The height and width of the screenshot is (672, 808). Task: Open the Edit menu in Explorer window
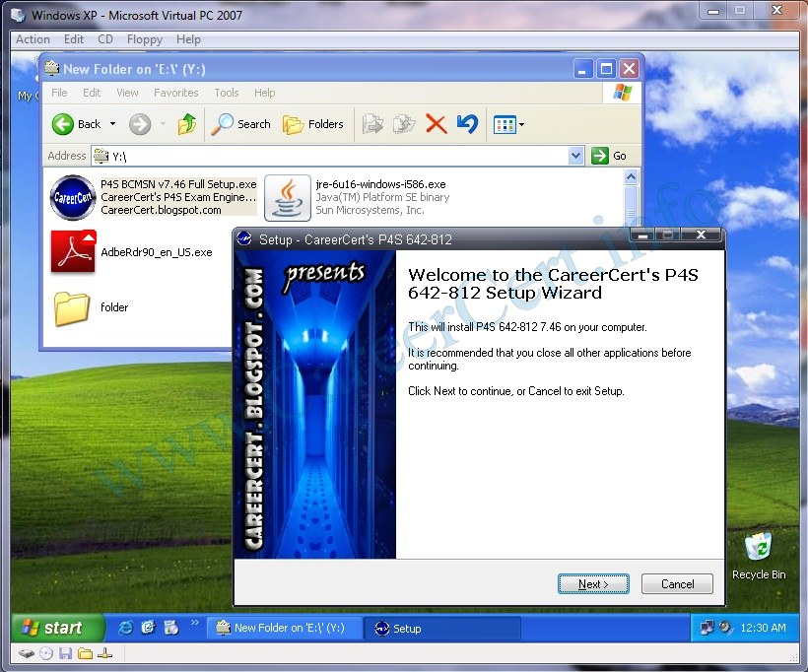(x=92, y=93)
